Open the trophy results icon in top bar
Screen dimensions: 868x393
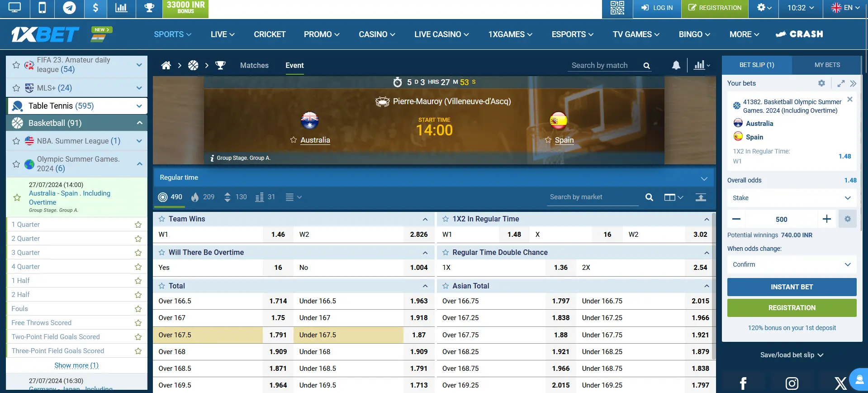point(149,8)
